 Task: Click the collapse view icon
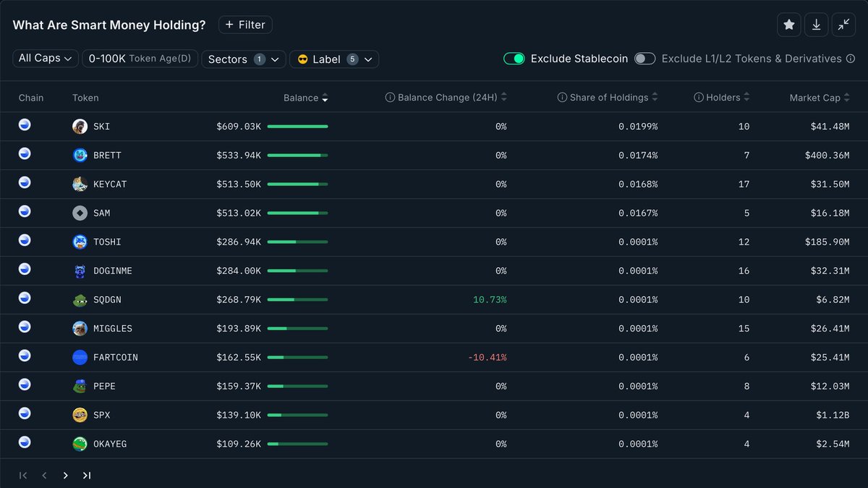click(x=843, y=25)
